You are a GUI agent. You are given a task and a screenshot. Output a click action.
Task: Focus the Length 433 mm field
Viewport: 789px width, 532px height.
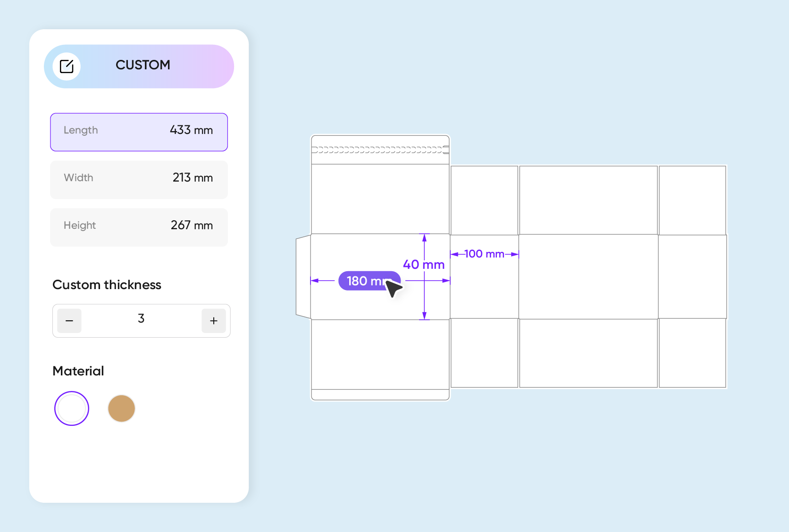pos(139,132)
